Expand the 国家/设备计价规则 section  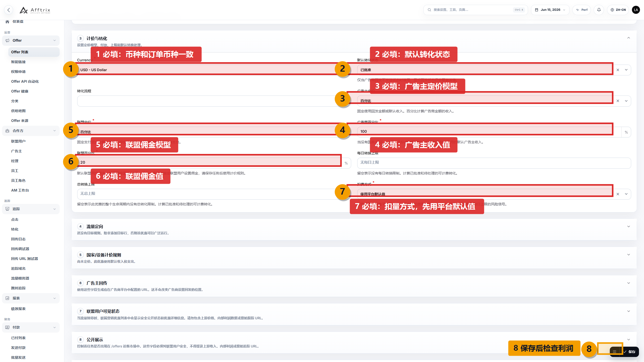coord(629,255)
